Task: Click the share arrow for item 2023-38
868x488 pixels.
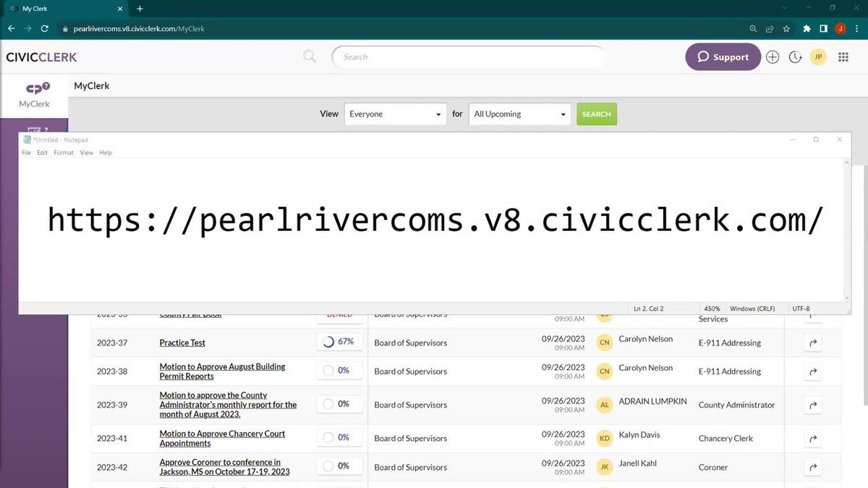Action: (x=813, y=371)
